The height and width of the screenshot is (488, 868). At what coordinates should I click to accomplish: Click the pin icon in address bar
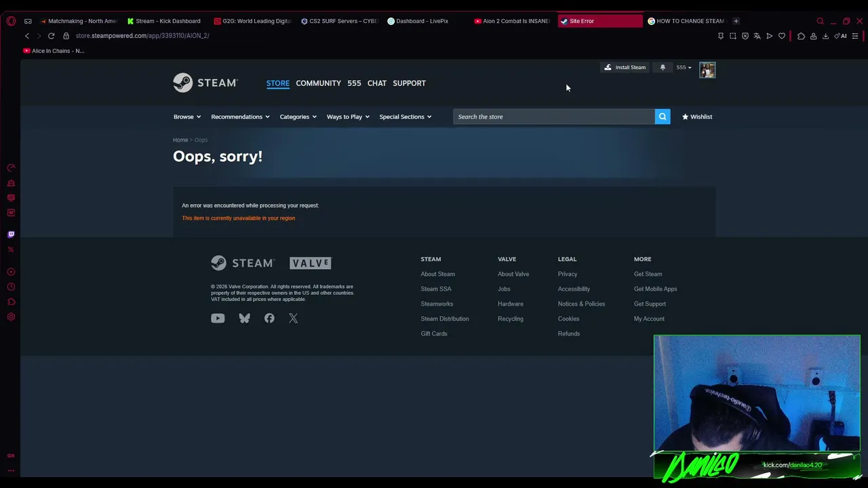720,36
